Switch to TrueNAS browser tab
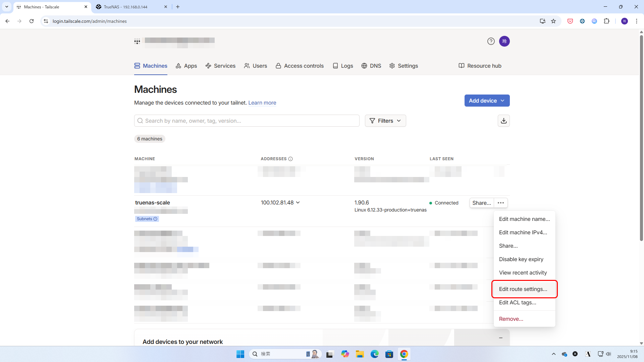The image size is (644, 362). click(x=125, y=7)
